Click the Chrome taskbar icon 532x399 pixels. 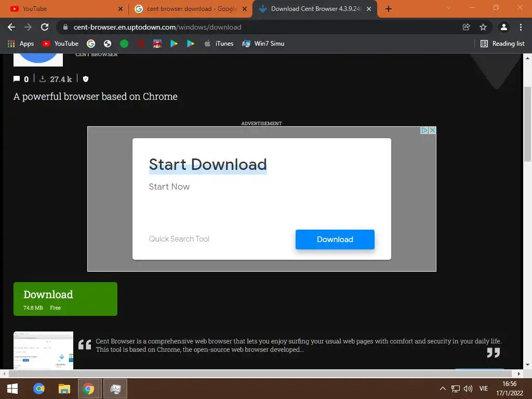coord(88,389)
